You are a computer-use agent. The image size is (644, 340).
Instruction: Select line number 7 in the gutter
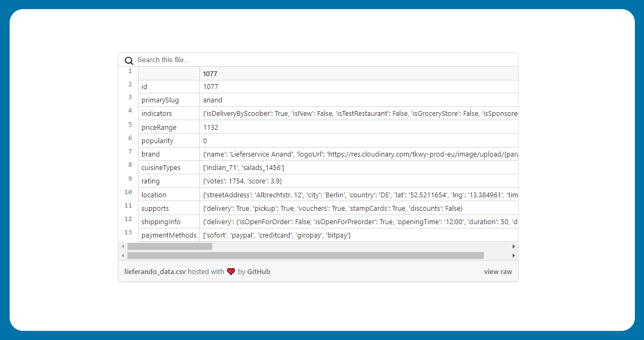pos(130,152)
